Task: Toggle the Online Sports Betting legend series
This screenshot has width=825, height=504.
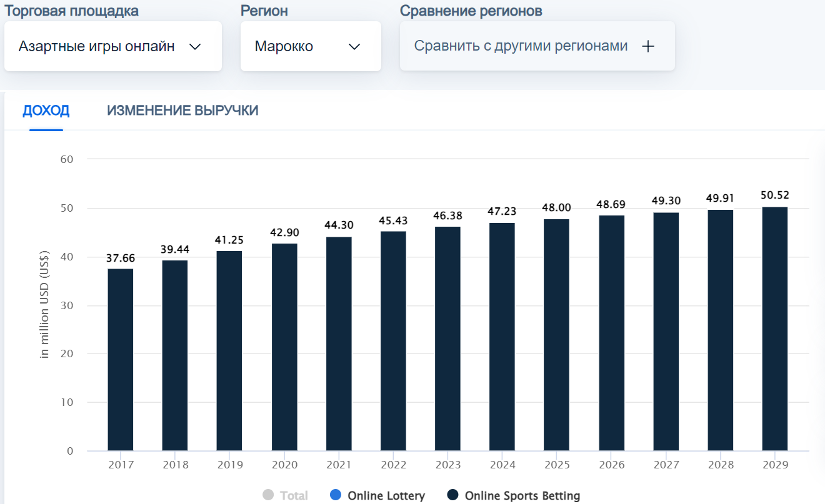Action: (x=514, y=496)
